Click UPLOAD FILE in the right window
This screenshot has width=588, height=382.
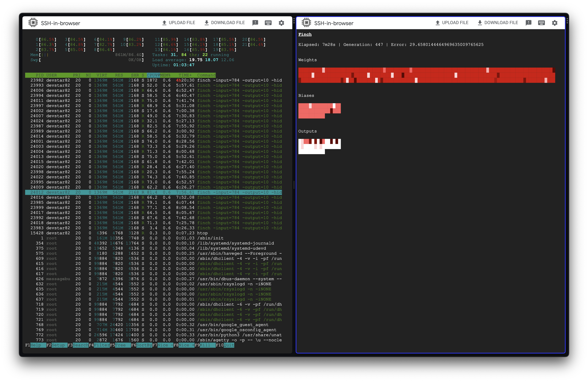(452, 23)
